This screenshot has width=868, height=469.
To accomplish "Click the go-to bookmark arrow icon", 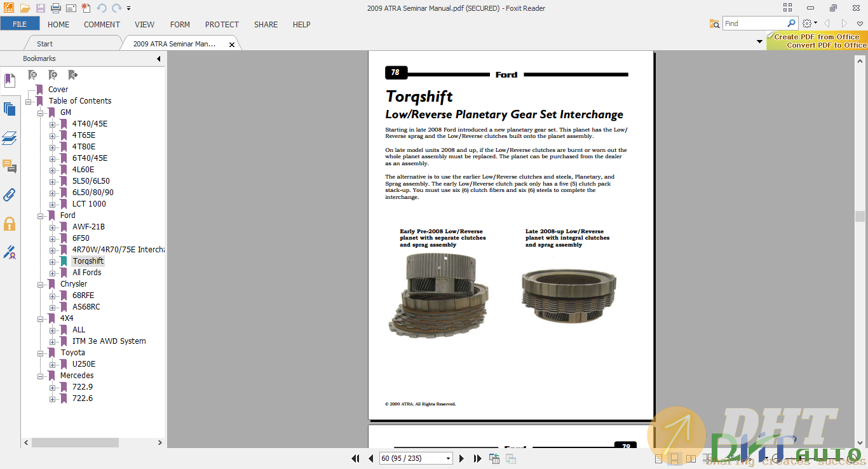I will [x=73, y=75].
